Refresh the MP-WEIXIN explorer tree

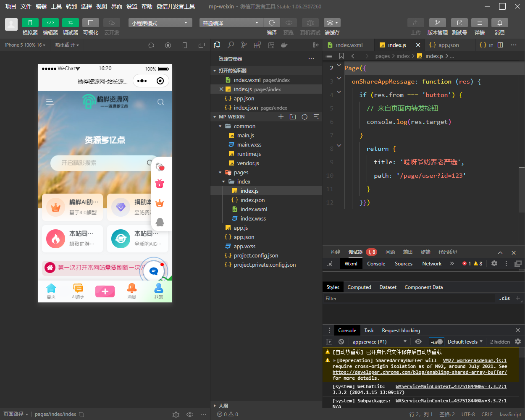(x=304, y=117)
